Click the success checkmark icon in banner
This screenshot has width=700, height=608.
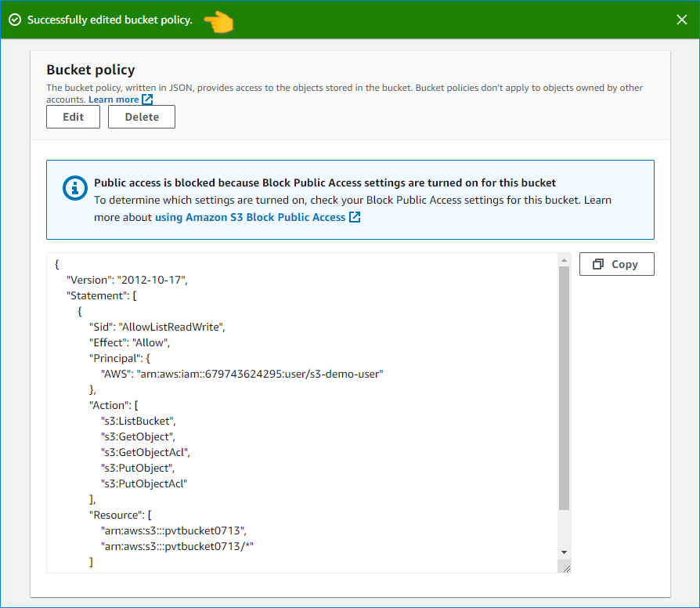pos(15,20)
